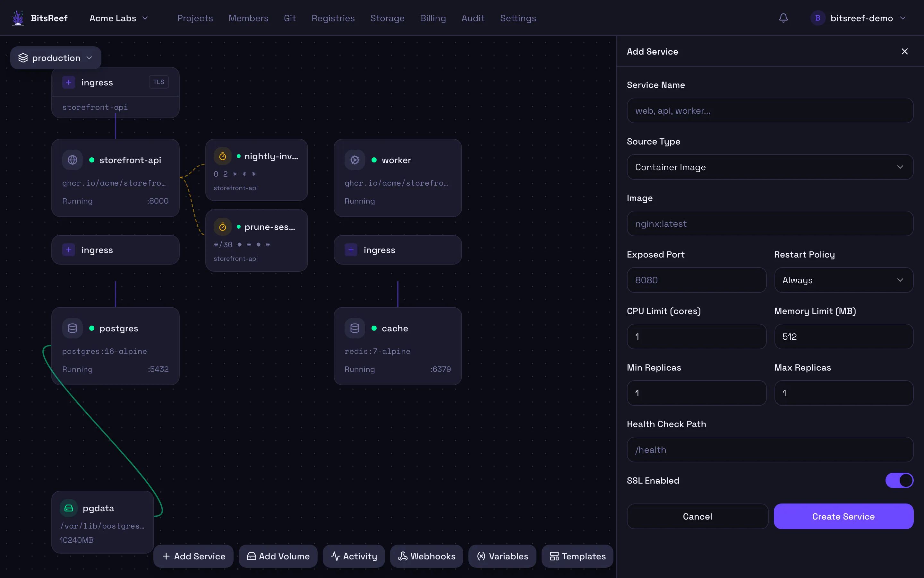Click the database icon on postgres card

click(73, 328)
